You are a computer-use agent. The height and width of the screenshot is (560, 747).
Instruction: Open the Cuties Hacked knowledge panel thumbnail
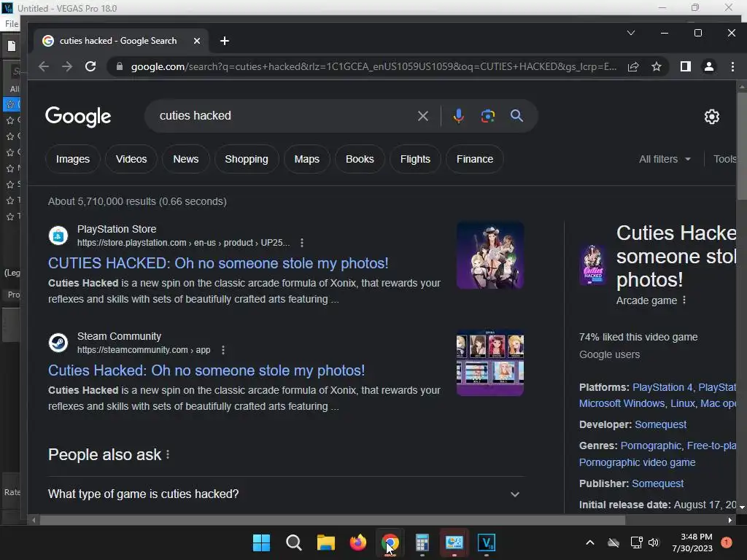click(592, 265)
